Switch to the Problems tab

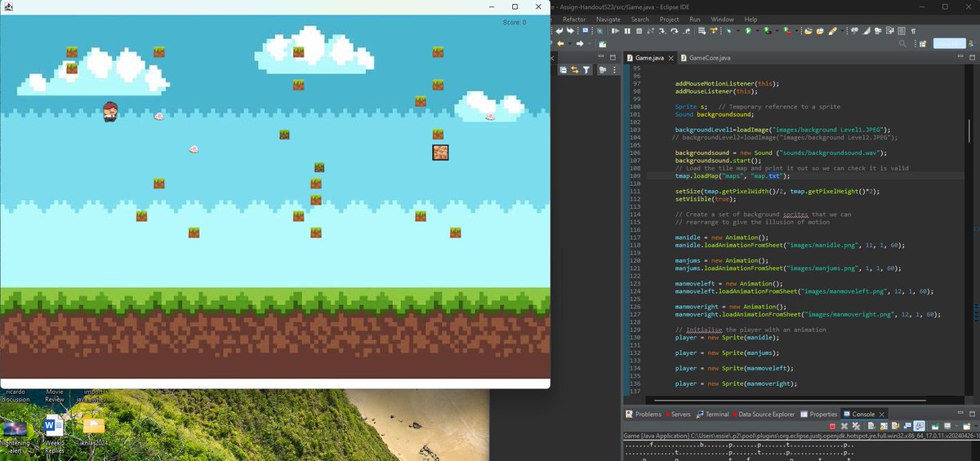pos(644,414)
